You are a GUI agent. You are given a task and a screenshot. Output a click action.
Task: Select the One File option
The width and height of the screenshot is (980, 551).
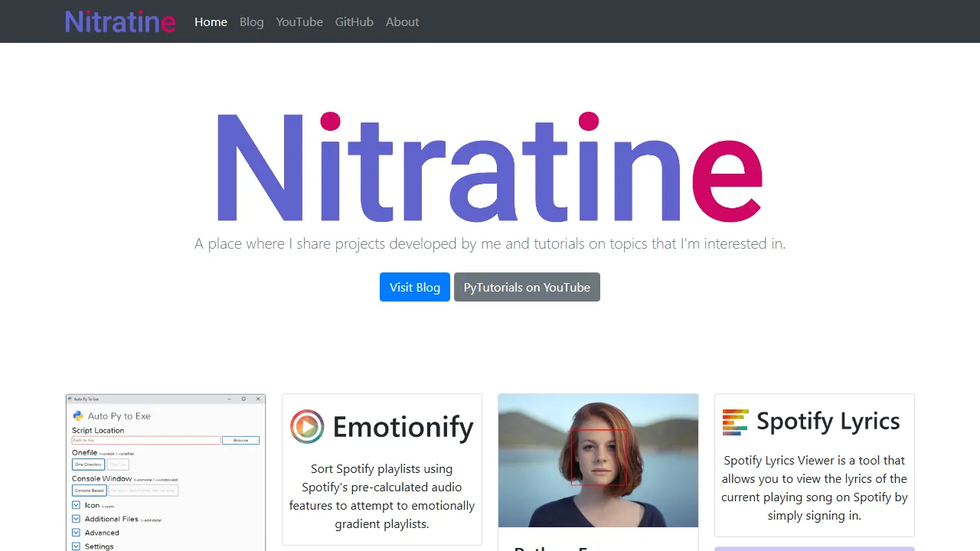[118, 465]
